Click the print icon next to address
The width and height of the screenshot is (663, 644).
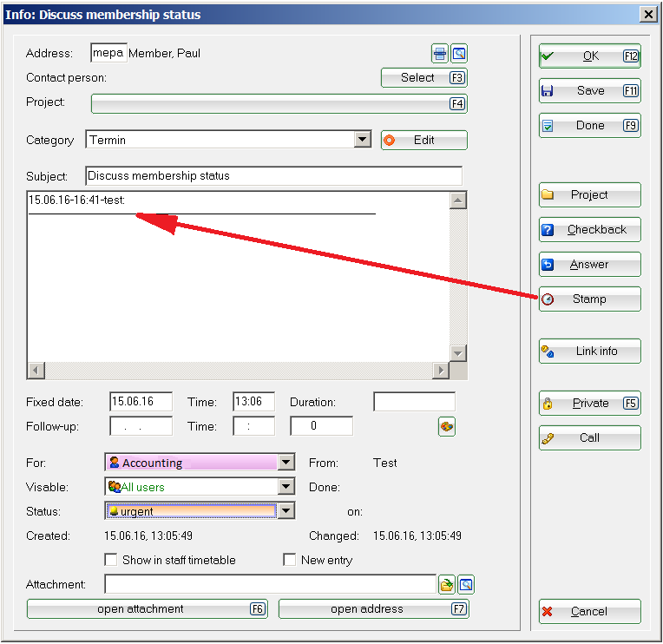tap(441, 54)
